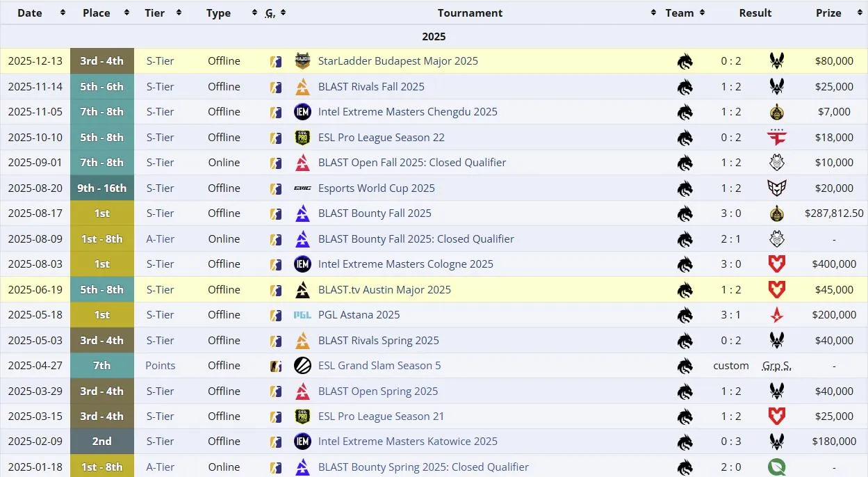Click the $287,812.50 prize value
Viewport: 868px width, 477px height.
[834, 213]
